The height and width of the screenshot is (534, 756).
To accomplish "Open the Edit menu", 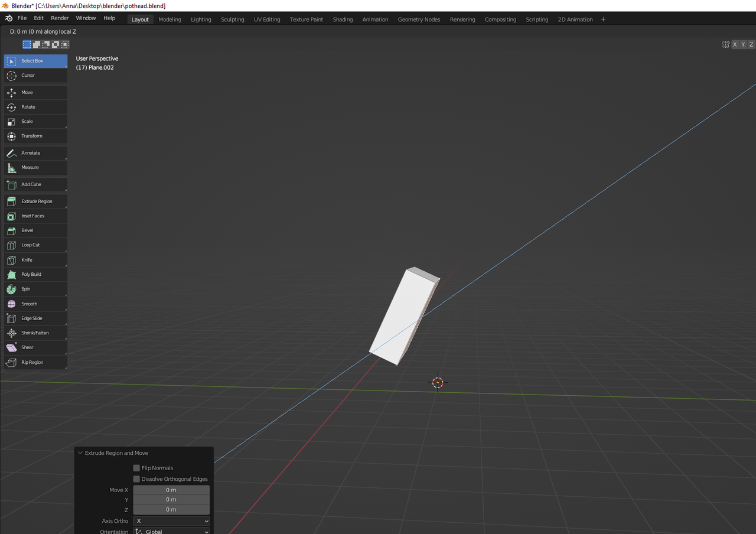I will 39,18.
